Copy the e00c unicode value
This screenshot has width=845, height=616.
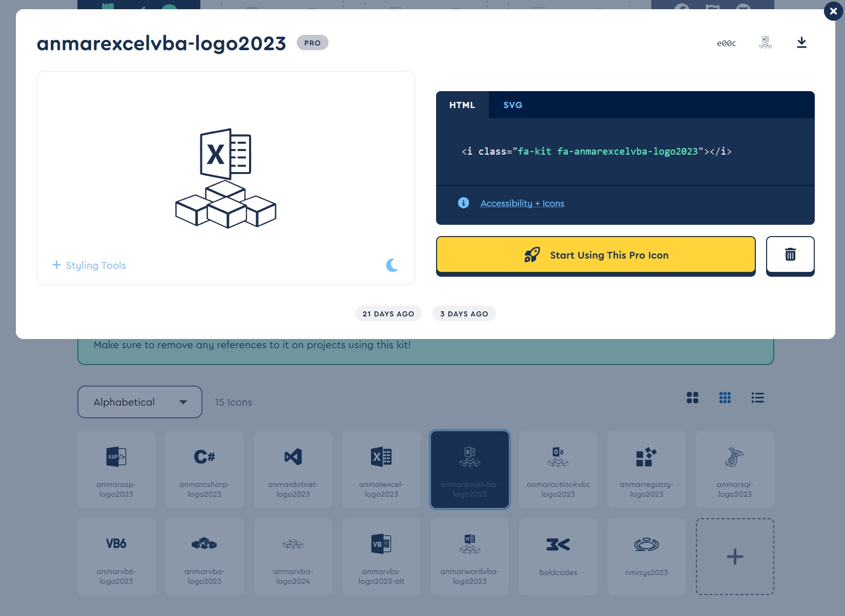pyautogui.click(x=726, y=44)
